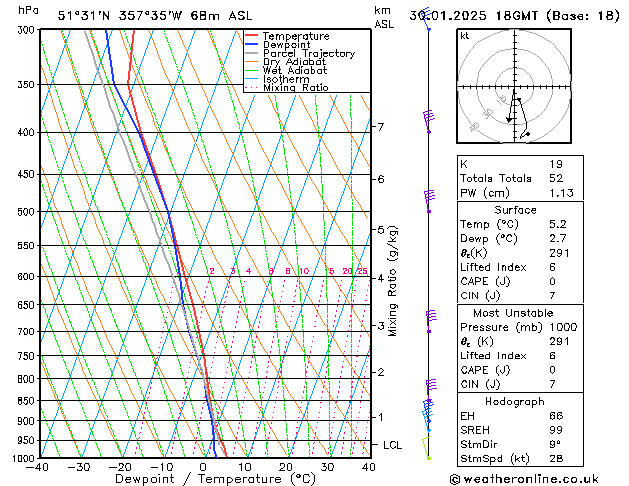Click the gray Parcel Trajectory legend line sample
This screenshot has height=486, width=629.
(x=251, y=53)
